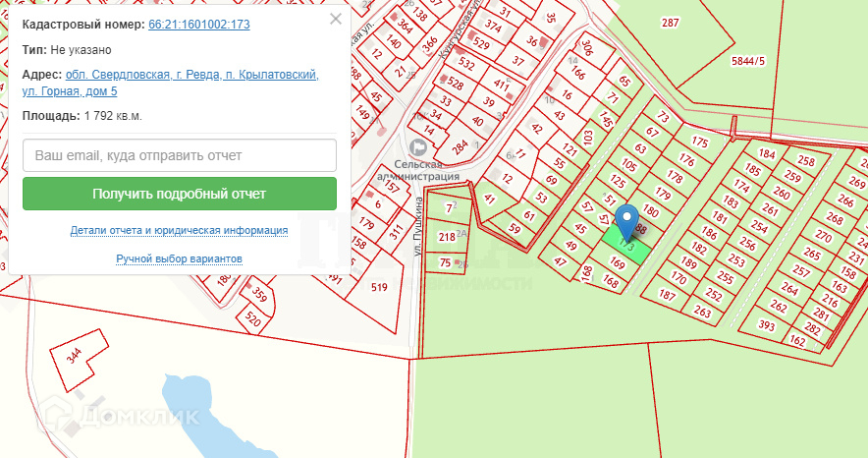Select parcel 166 on the map

[578, 73]
